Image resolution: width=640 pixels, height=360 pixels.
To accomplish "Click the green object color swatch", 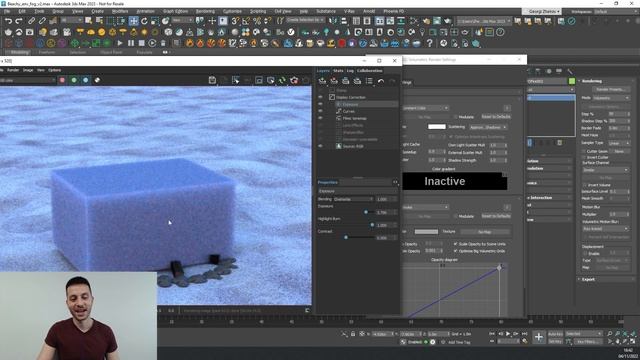I will pos(571,81).
